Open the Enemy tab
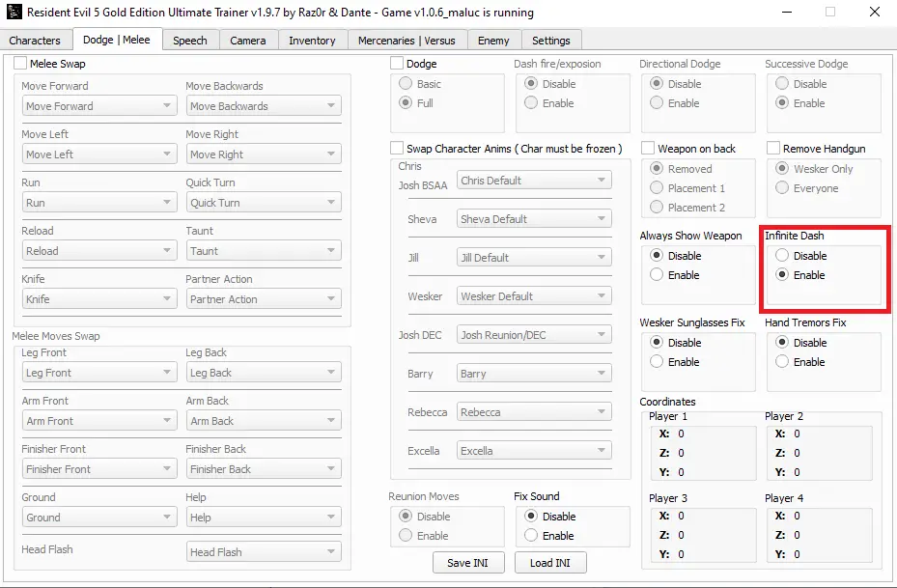The height and width of the screenshot is (588, 897). pos(493,40)
